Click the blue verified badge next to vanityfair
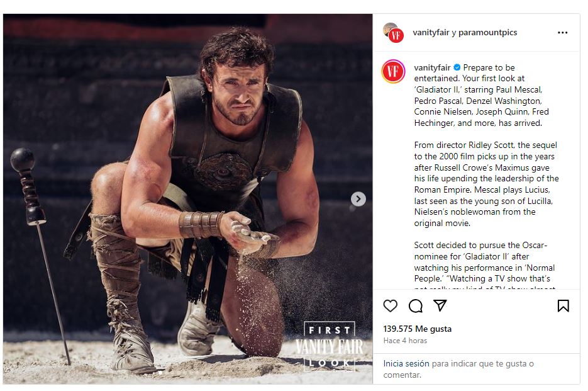The height and width of the screenshot is (391, 588). coord(457,67)
